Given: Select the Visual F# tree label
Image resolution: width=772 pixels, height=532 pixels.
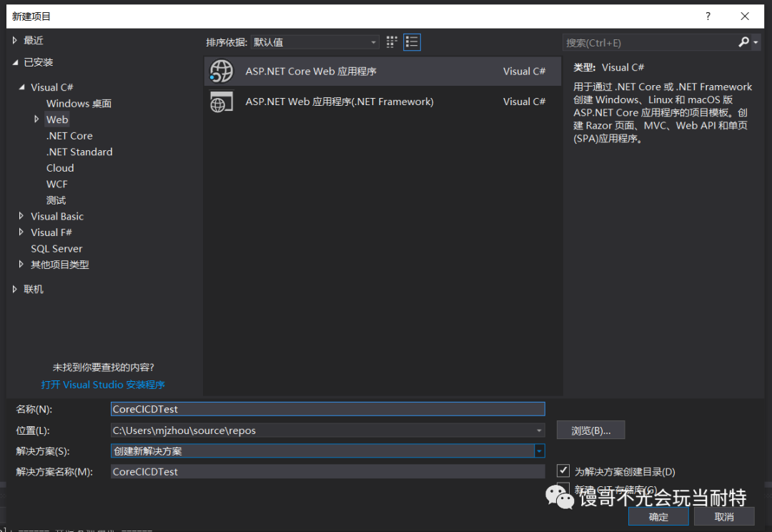Looking at the screenshot, I should click(51, 232).
